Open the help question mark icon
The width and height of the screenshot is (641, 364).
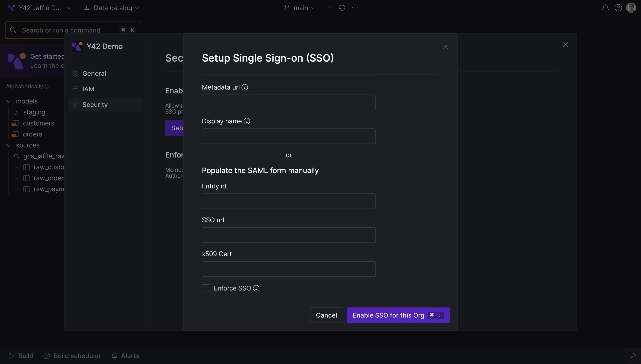[x=618, y=8]
